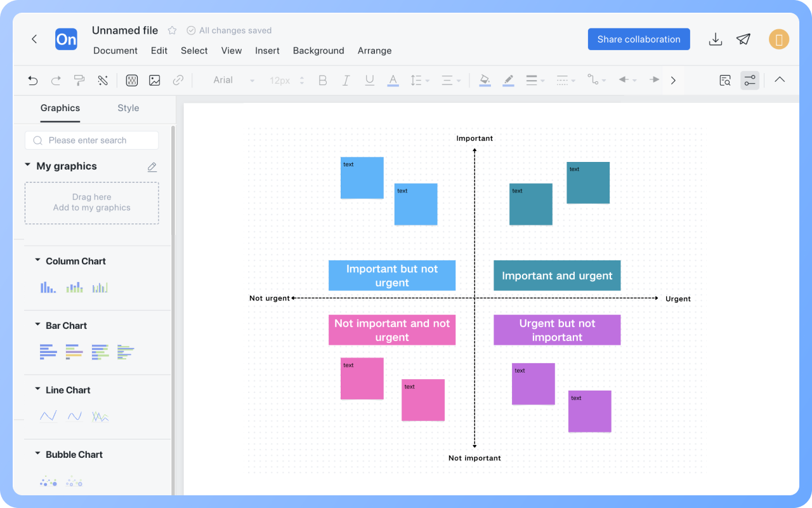Click the paper plane publish icon
812x508 pixels.
743,39
